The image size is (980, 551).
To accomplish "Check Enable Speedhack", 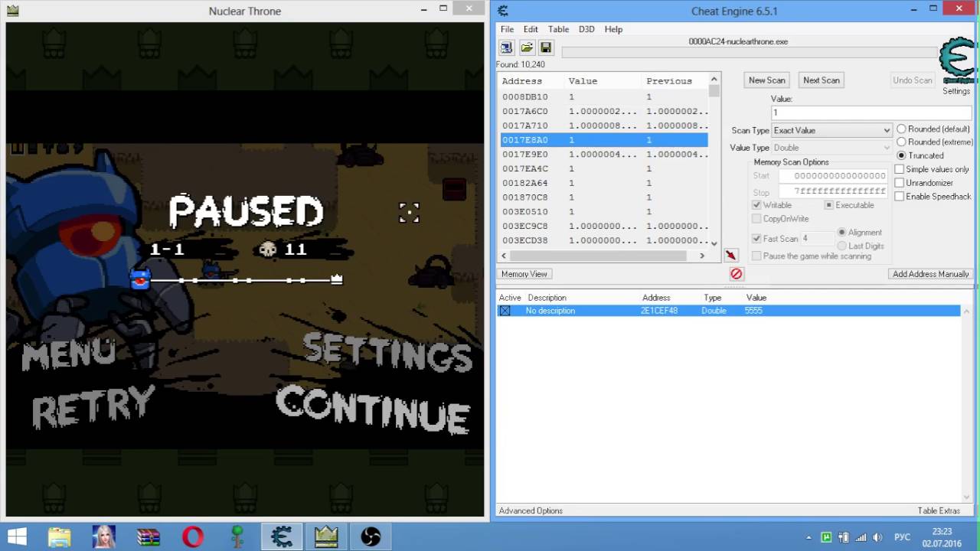I will click(x=900, y=197).
